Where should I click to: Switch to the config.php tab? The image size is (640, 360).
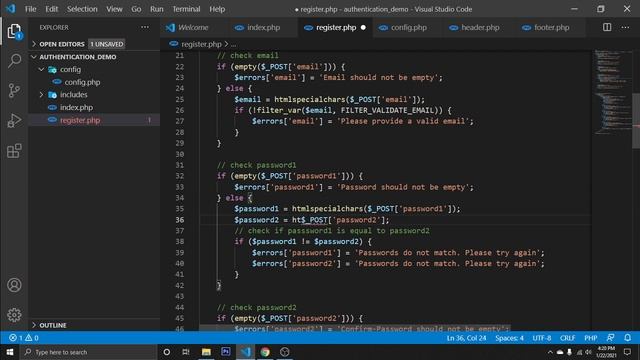click(409, 27)
